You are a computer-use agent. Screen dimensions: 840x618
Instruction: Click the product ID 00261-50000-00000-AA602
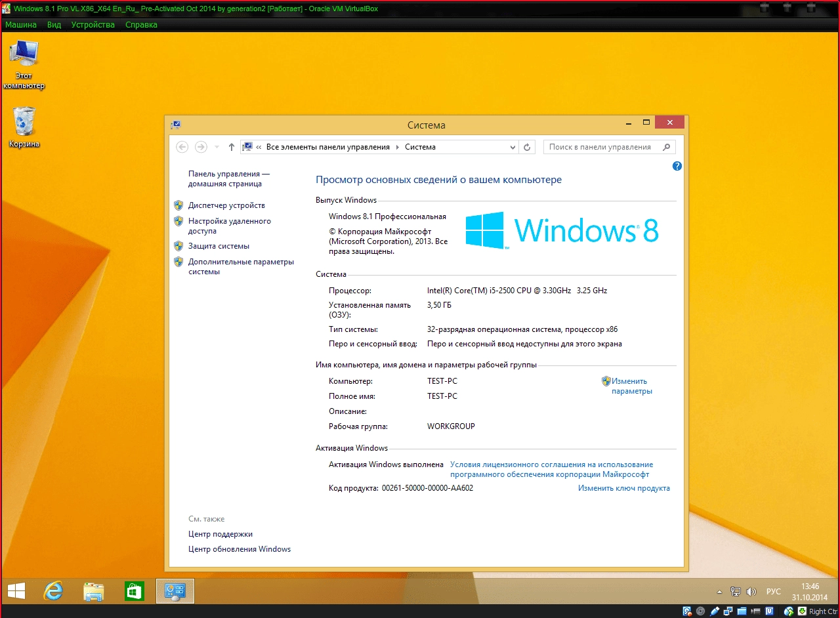427,488
